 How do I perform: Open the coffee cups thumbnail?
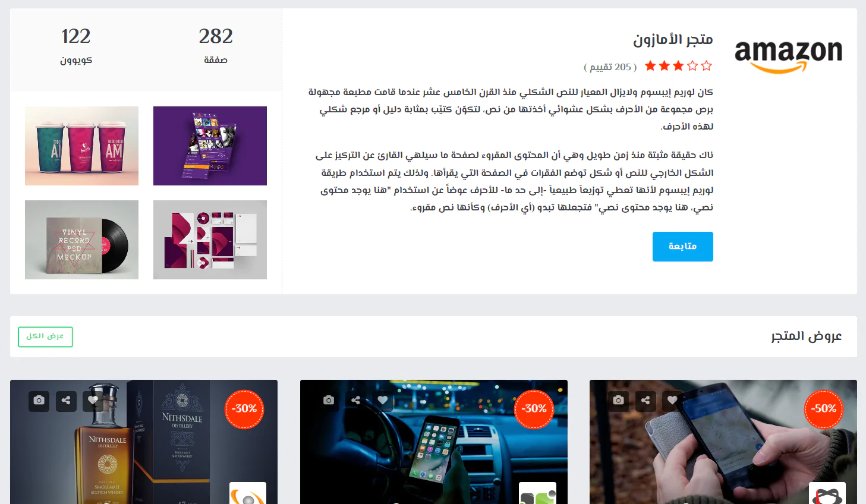point(81,146)
